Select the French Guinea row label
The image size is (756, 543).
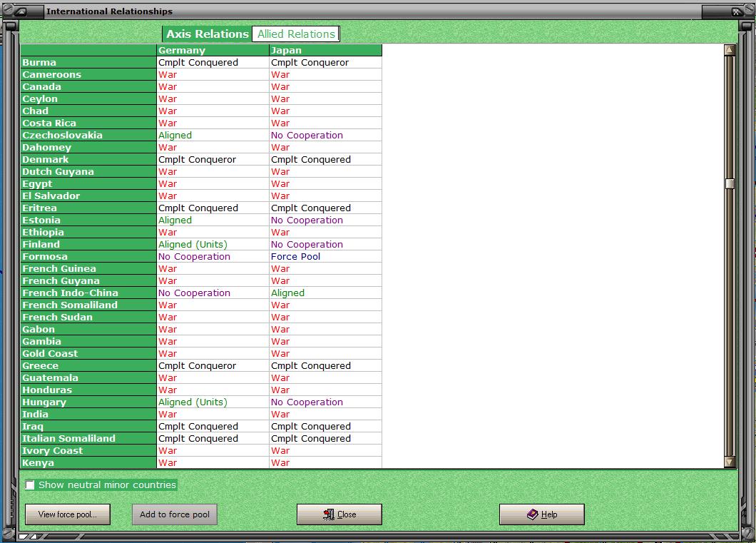pos(88,268)
